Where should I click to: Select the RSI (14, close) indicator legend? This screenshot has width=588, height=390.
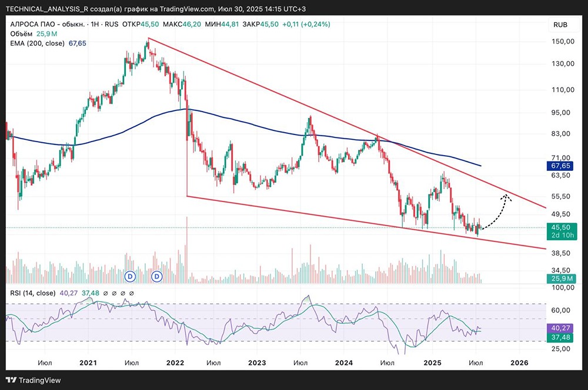pos(32,293)
